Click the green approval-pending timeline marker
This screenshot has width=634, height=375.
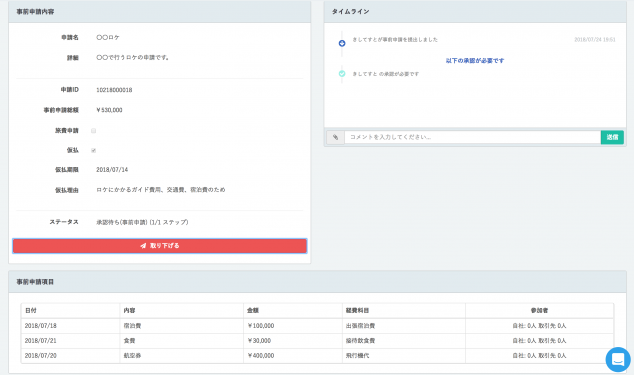coord(342,74)
